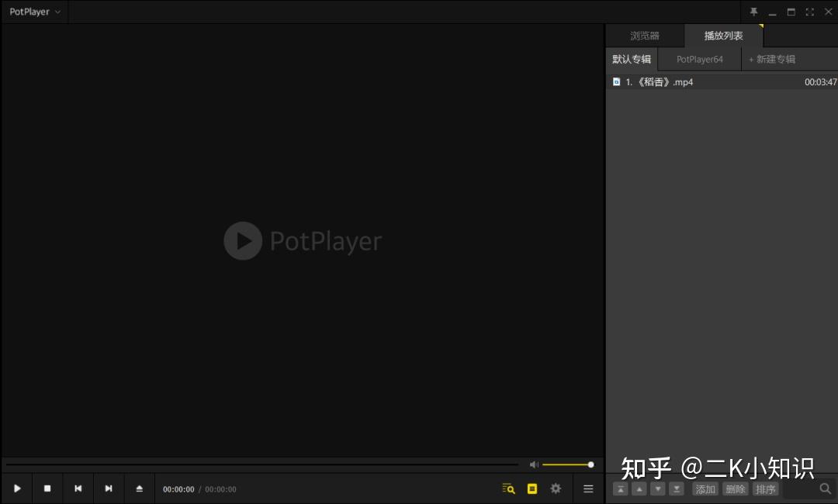
Task: Click the magnifier icon in the playlist footer
Action: coord(825,488)
